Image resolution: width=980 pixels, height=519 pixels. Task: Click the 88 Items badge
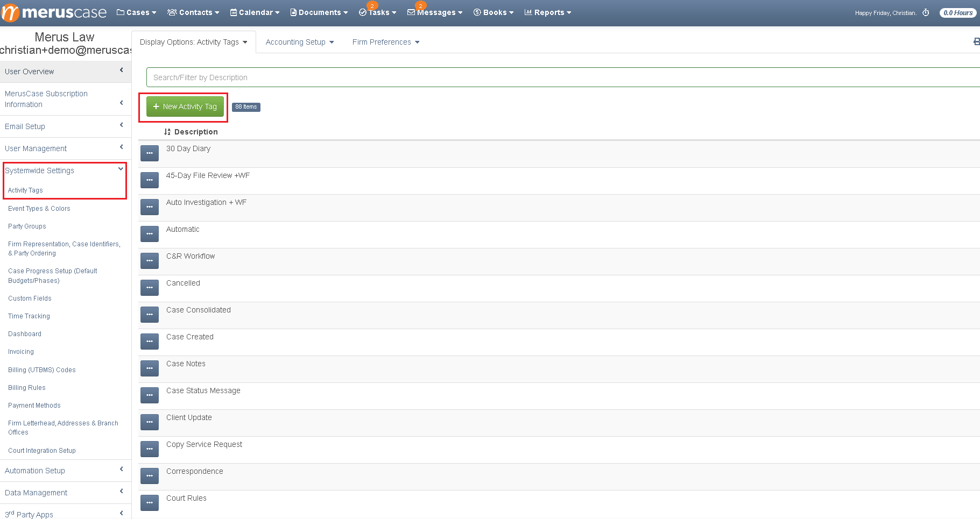[x=246, y=107]
